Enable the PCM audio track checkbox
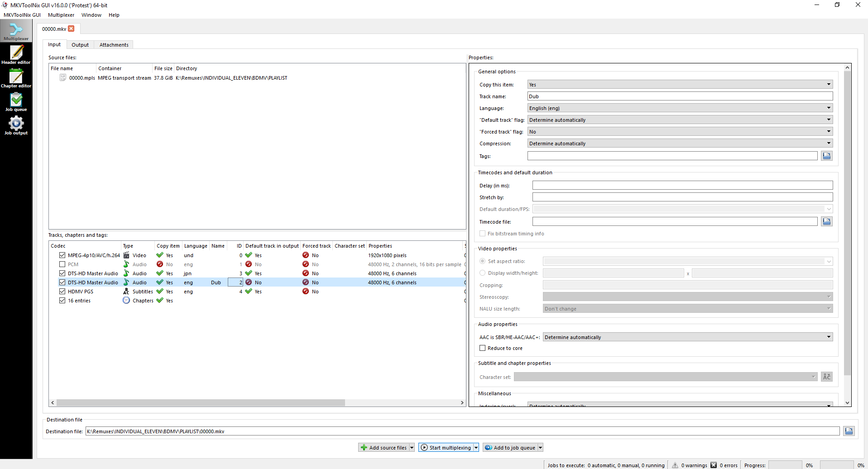Image resolution: width=868 pixels, height=469 pixels. [x=62, y=264]
